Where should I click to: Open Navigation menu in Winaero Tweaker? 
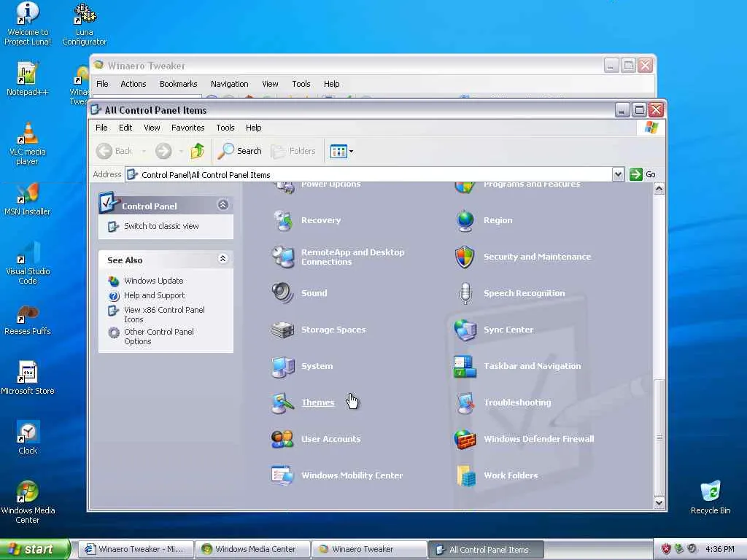point(230,84)
